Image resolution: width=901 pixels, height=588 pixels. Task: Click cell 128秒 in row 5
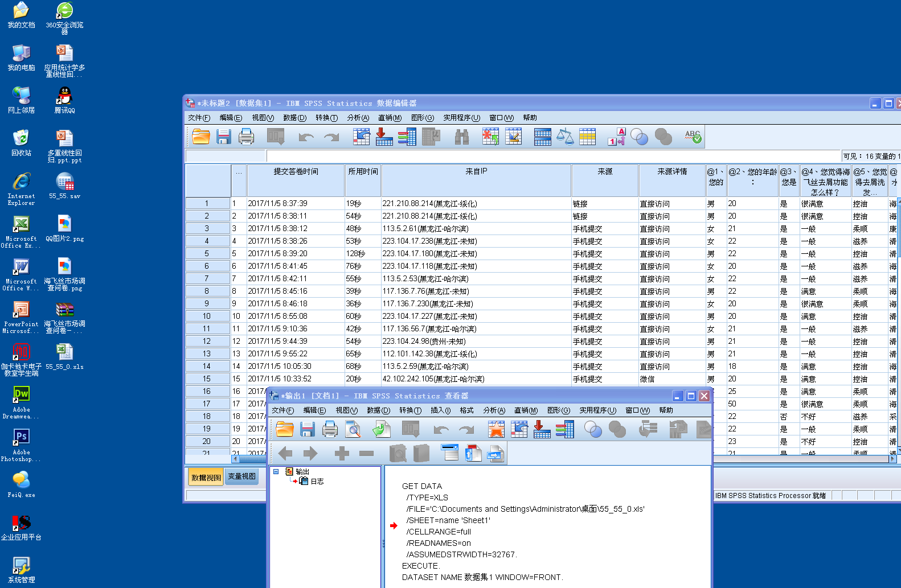363,253
